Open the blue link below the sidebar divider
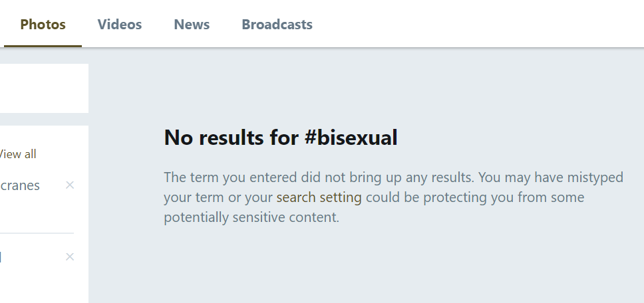The width and height of the screenshot is (644, 303). (x=1, y=257)
